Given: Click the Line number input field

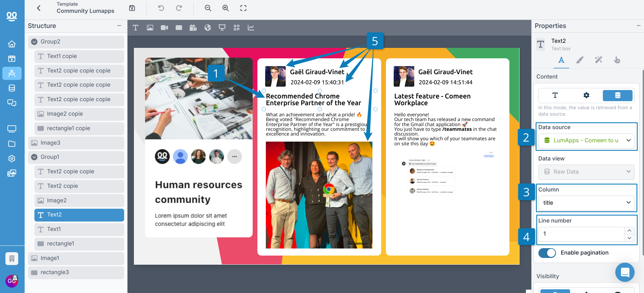Looking at the screenshot, I should (x=581, y=234).
